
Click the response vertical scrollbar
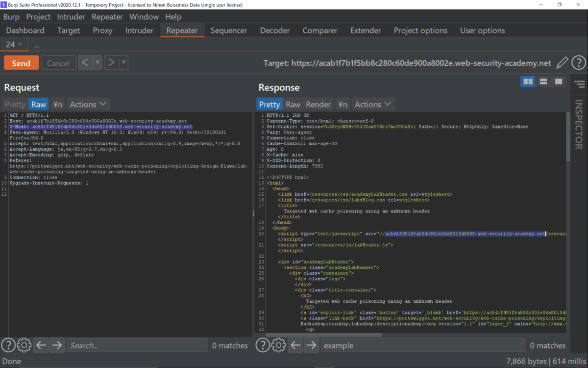(568, 137)
